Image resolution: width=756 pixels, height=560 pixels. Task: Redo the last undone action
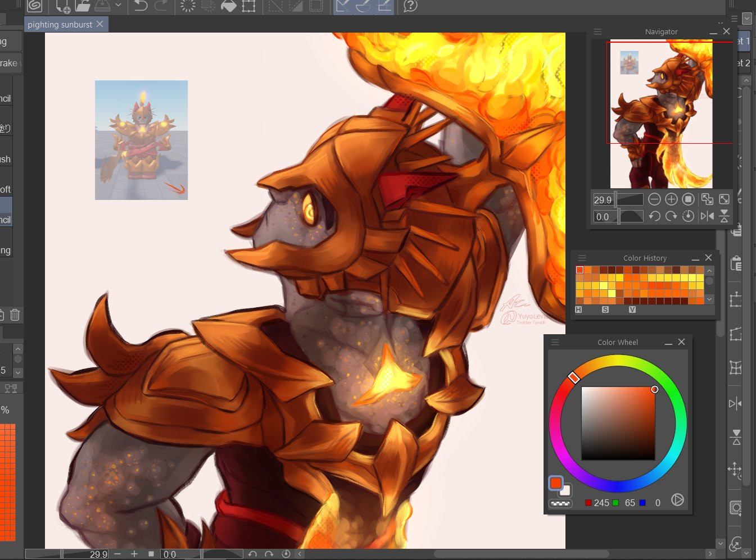161,6
